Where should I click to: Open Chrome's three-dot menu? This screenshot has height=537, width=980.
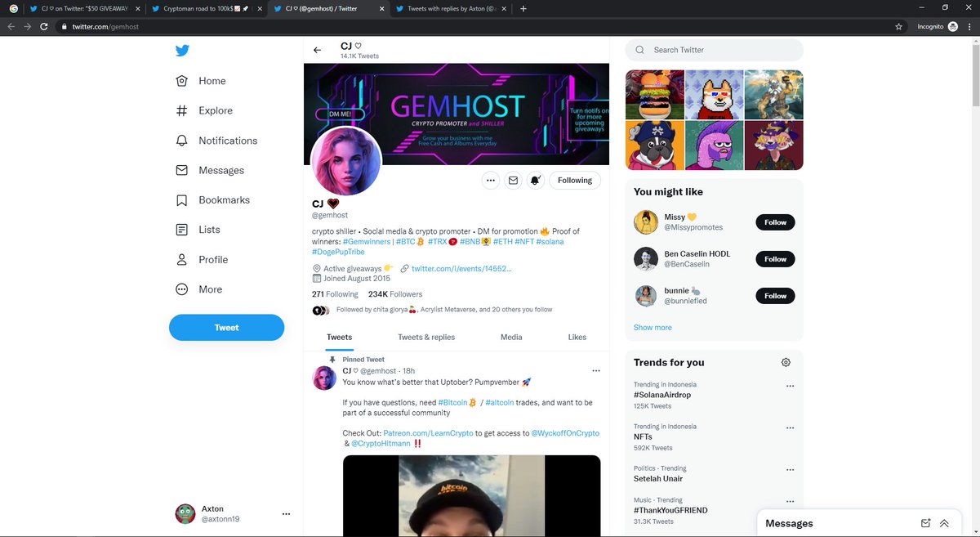pyautogui.click(x=969, y=26)
